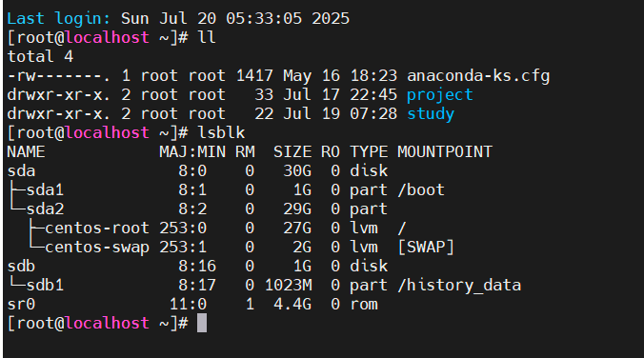Click the 253:0 device number
Image resolution: width=644 pixels, height=358 pixels.
pyautogui.click(x=183, y=229)
